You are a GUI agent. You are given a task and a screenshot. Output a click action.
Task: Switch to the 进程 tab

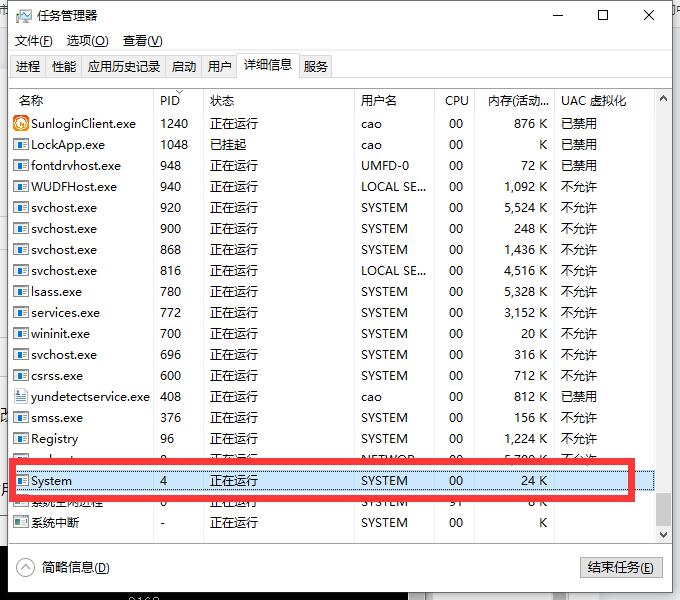pos(28,66)
